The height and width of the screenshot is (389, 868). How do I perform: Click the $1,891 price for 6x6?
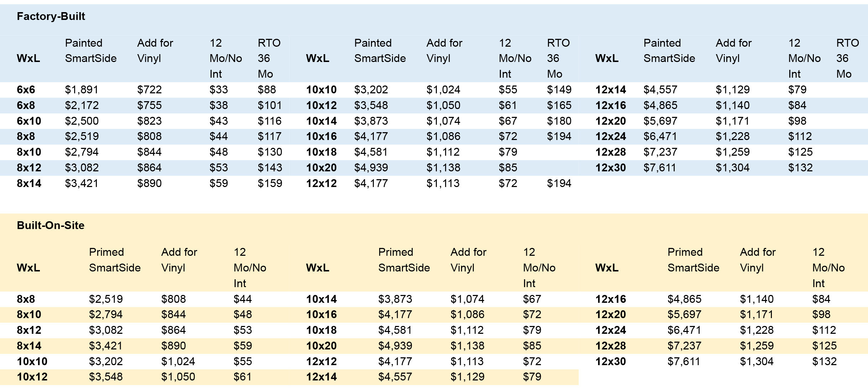(82, 90)
